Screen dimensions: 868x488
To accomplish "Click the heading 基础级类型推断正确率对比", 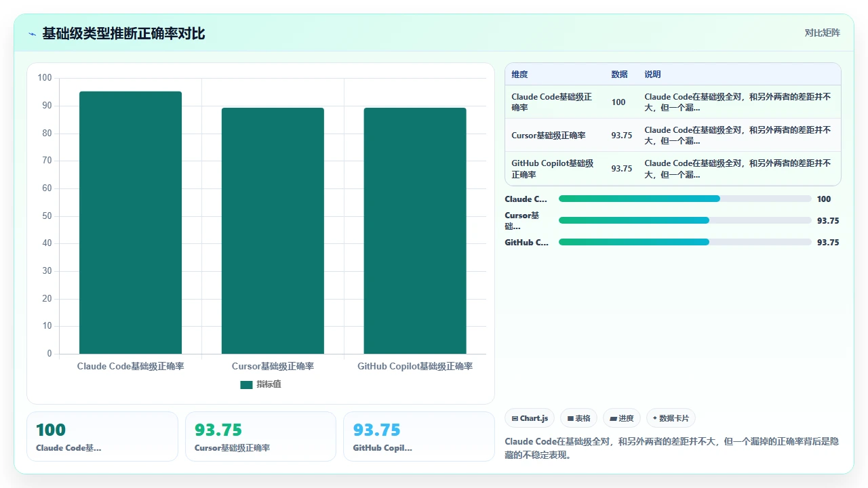I will pos(123,33).
